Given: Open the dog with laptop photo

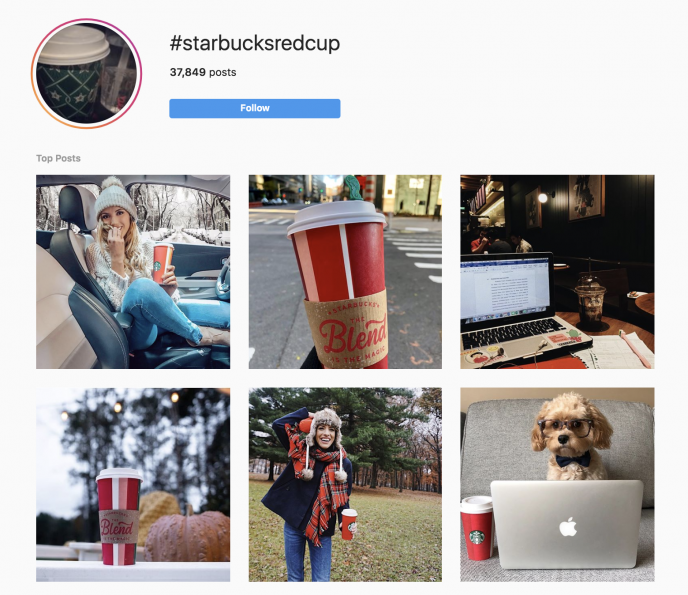Looking at the screenshot, I should pos(557,484).
